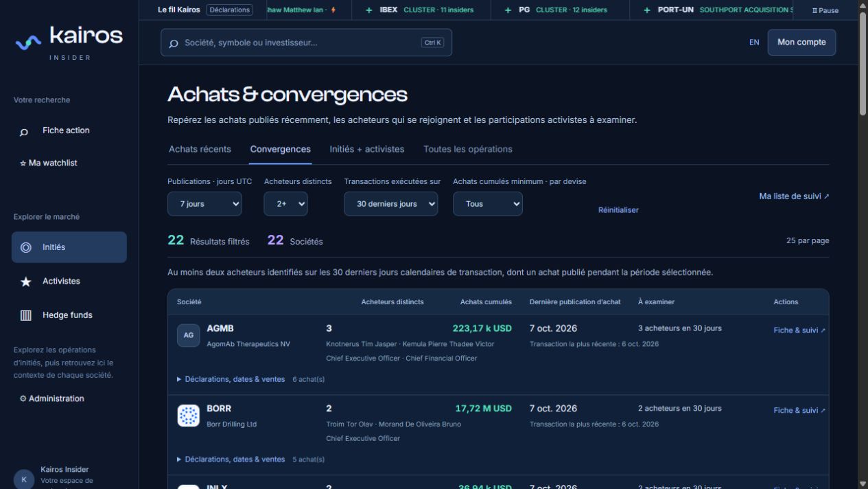Click the scrollbar down arrow
Viewport: 868px width, 489px height.
pyautogui.click(x=863, y=484)
